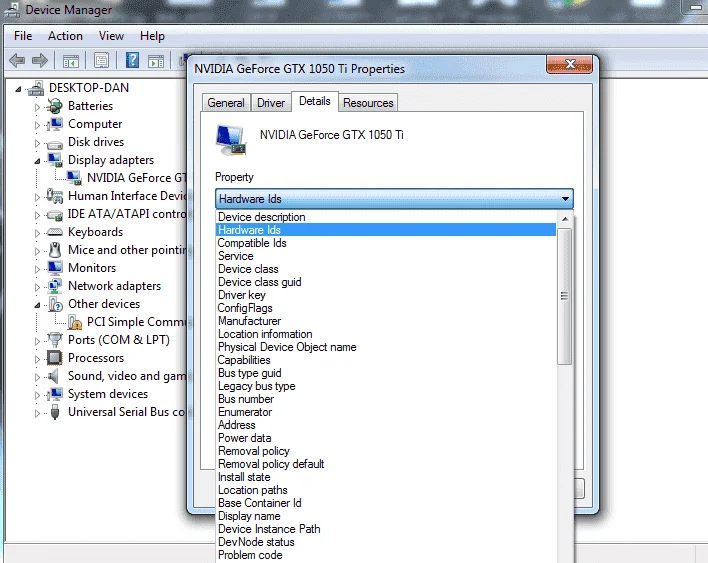The height and width of the screenshot is (563, 708).
Task: Choose Manufacturer from the list
Action: coord(386,321)
